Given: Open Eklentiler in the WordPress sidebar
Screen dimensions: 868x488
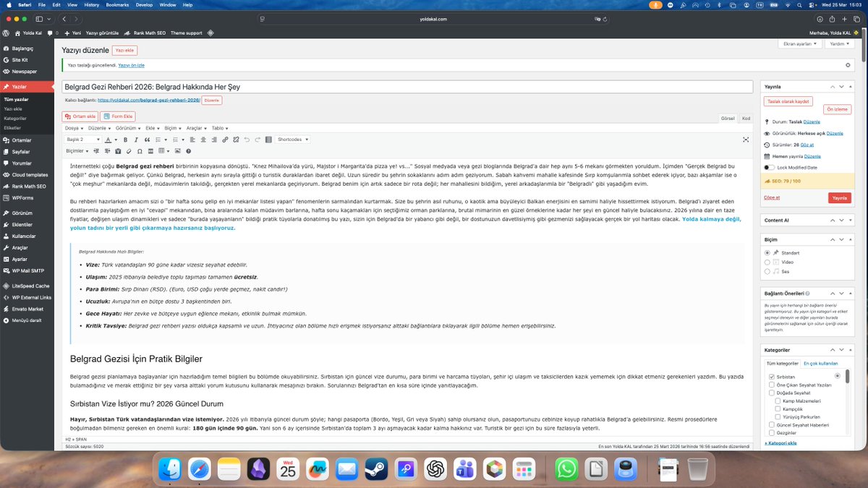Looking at the screenshot, I should 22,225.
